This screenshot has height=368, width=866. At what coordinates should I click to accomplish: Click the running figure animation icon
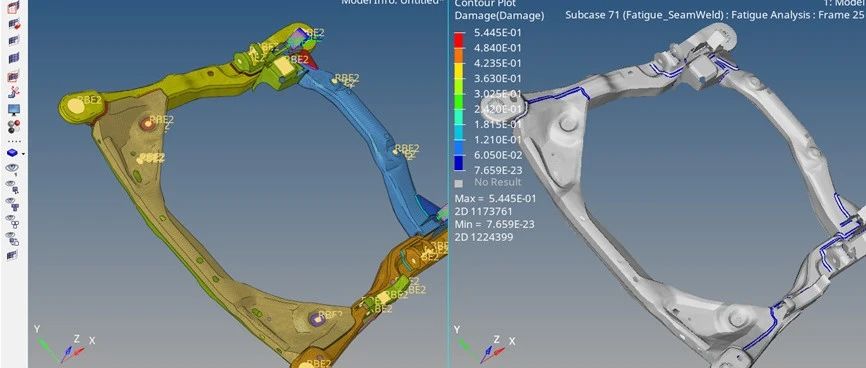(x=14, y=93)
